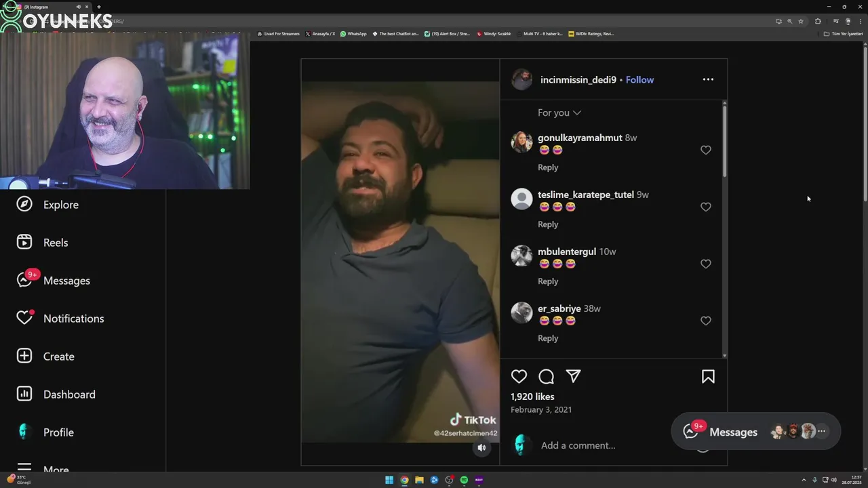Open Create in the sidebar
Screen dimensions: 868x488
(x=45, y=357)
